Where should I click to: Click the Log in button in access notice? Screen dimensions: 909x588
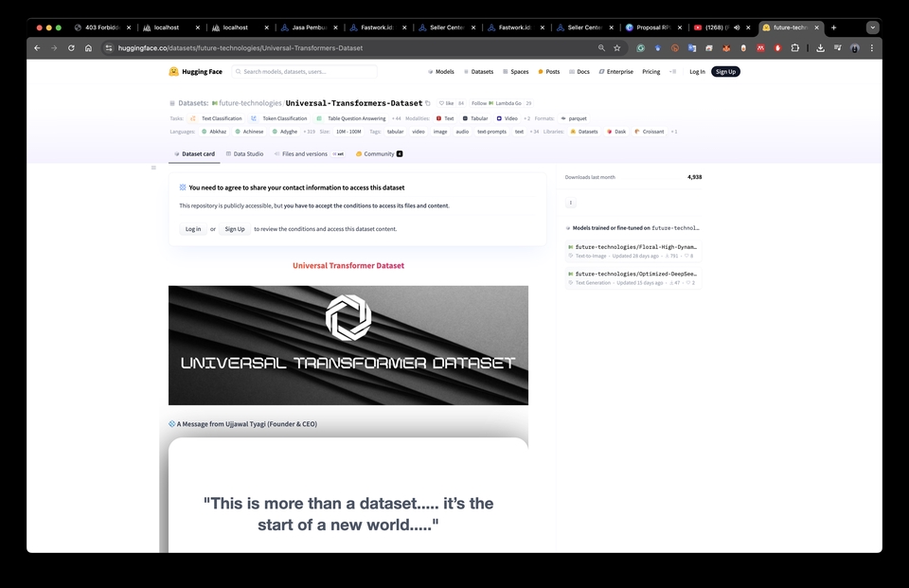pos(193,229)
